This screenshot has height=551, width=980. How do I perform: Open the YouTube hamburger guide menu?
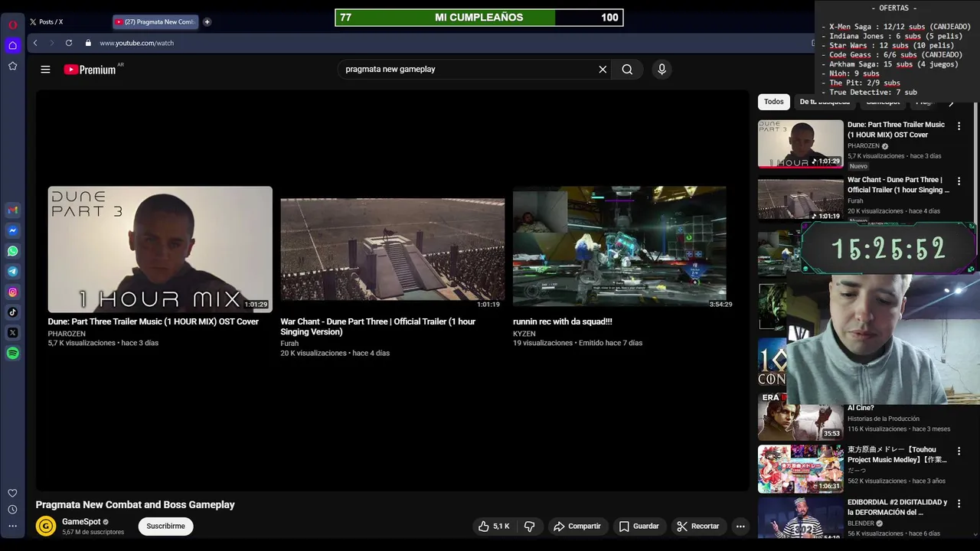pyautogui.click(x=45, y=70)
